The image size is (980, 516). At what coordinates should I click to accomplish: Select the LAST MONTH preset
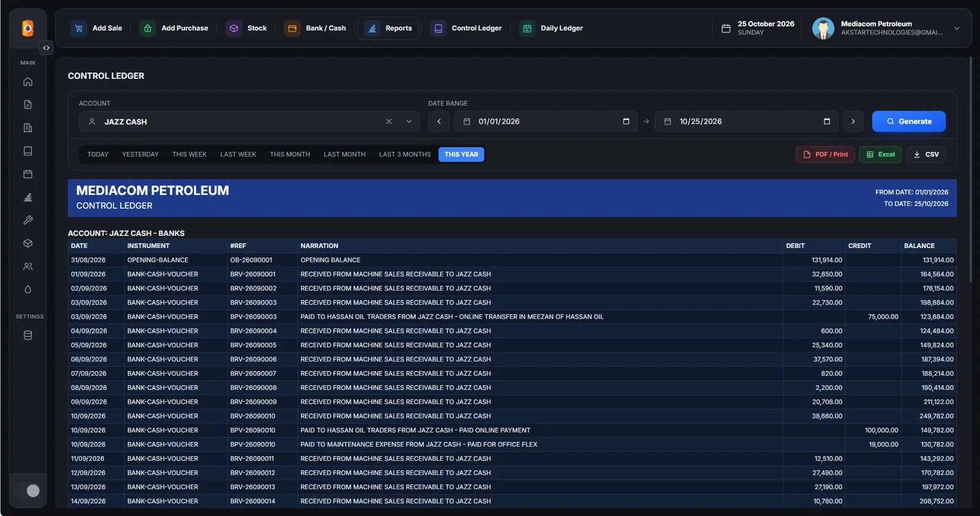[x=345, y=154]
